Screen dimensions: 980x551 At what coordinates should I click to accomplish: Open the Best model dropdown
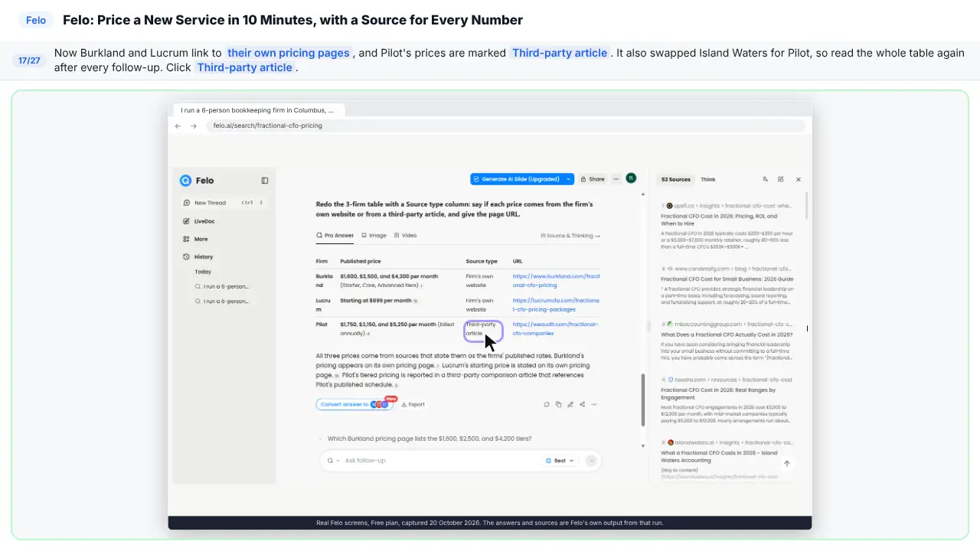click(x=560, y=461)
